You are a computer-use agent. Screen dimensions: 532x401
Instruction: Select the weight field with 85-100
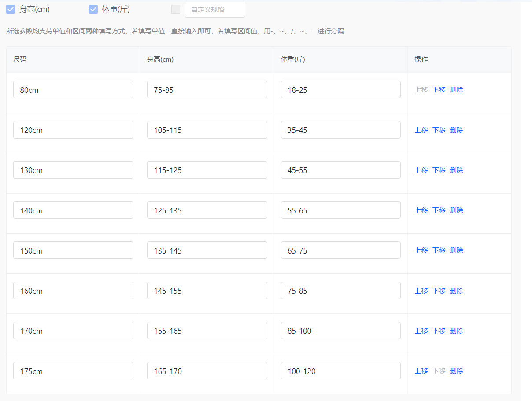tap(340, 331)
